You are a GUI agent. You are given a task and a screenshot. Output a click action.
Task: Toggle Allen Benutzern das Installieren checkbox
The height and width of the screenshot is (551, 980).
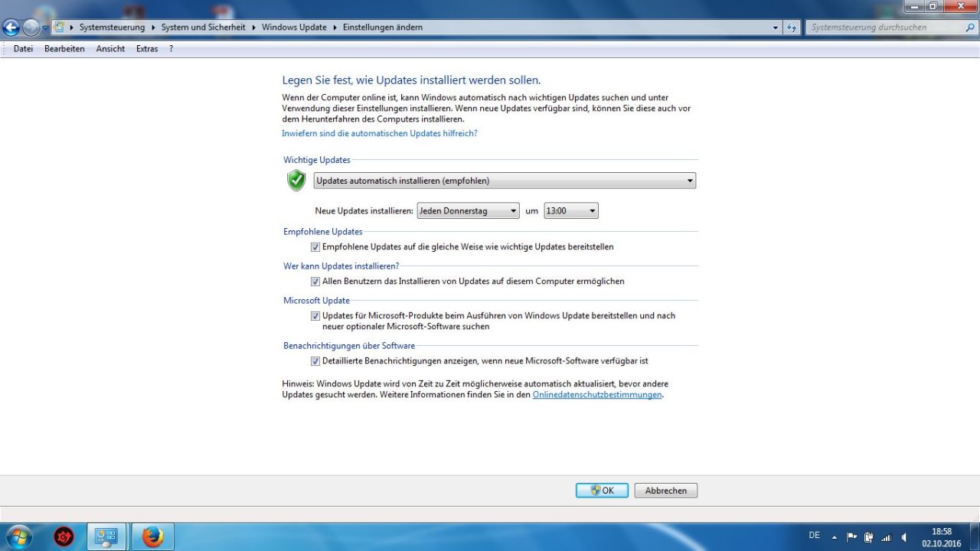(x=315, y=282)
